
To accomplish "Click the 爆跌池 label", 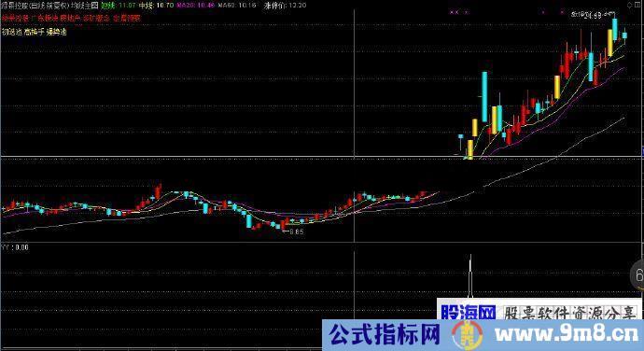I will (x=56, y=32).
